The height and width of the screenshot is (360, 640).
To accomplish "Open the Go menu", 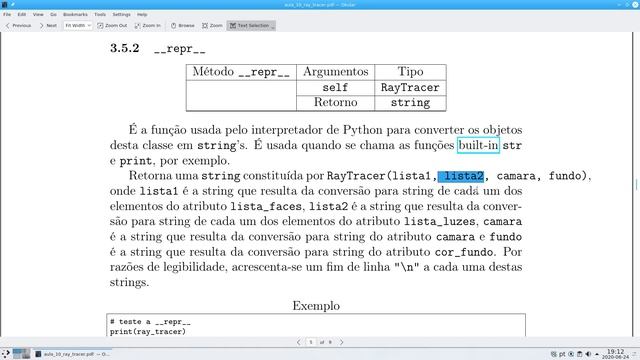I will click(53, 14).
